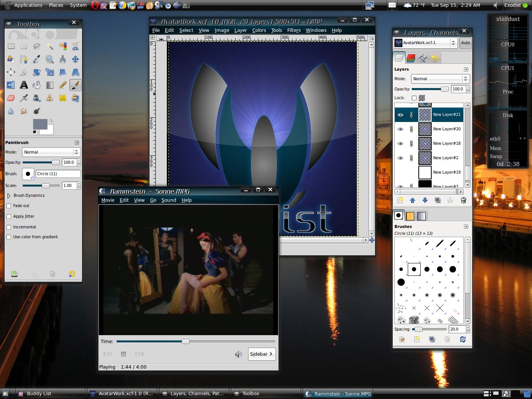Screen dimensions: 532x399
Task: Open the Brushes panel menu arrow
Action: 466,227
